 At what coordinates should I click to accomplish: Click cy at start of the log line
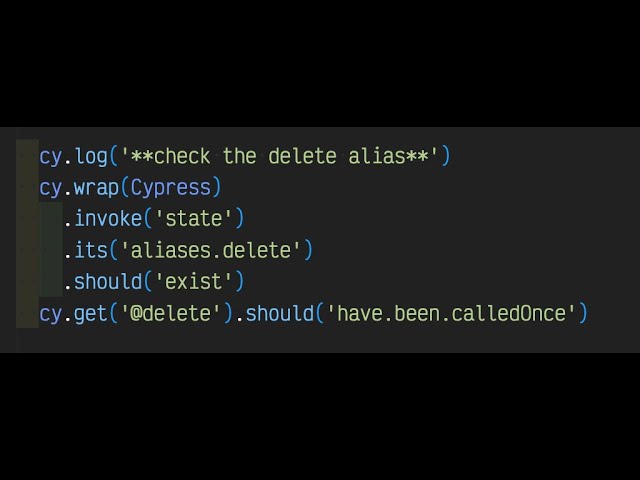(50, 156)
